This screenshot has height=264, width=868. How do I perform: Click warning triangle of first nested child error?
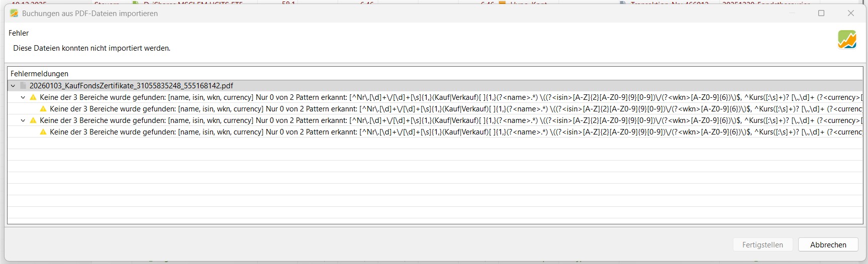click(43, 109)
